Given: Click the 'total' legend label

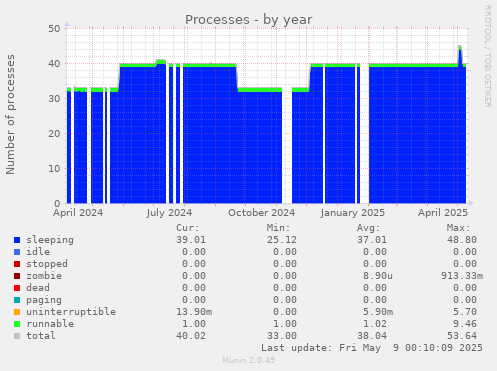Looking at the screenshot, I should click(41, 336).
